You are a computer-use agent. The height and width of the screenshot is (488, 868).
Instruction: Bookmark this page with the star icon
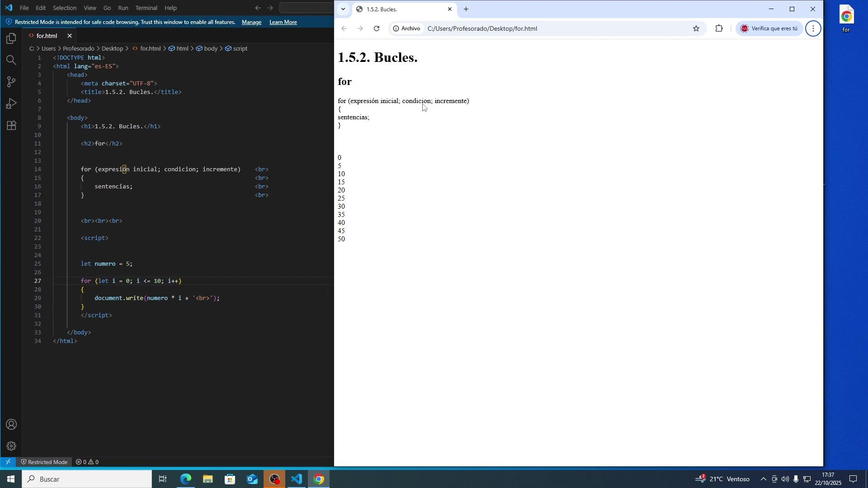click(x=696, y=28)
